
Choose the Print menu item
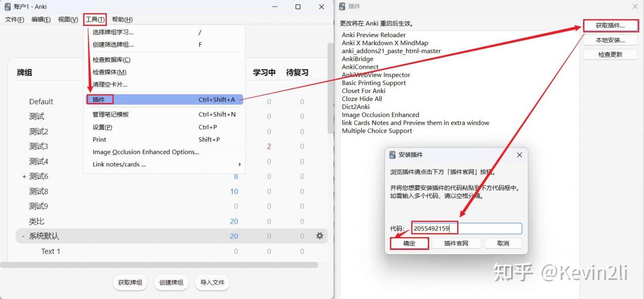(x=164, y=140)
